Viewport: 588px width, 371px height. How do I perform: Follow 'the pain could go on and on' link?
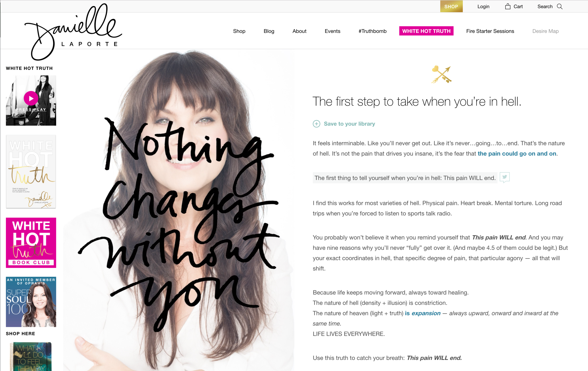coord(517,154)
